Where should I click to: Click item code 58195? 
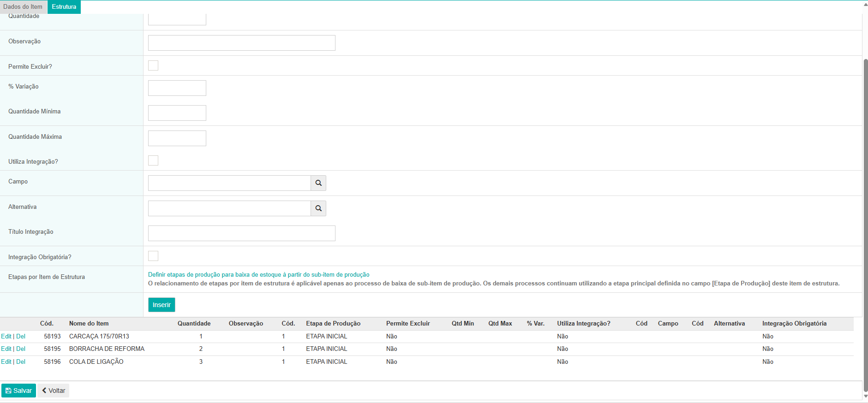pyautogui.click(x=53, y=349)
